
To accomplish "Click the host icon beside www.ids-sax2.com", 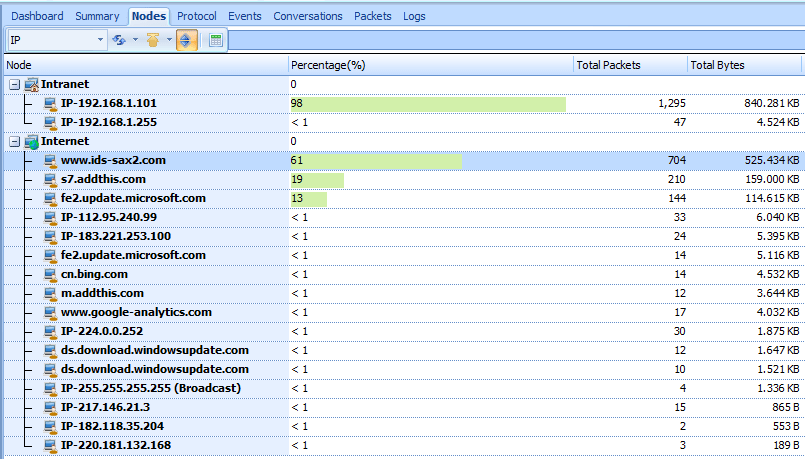I will (x=50, y=161).
